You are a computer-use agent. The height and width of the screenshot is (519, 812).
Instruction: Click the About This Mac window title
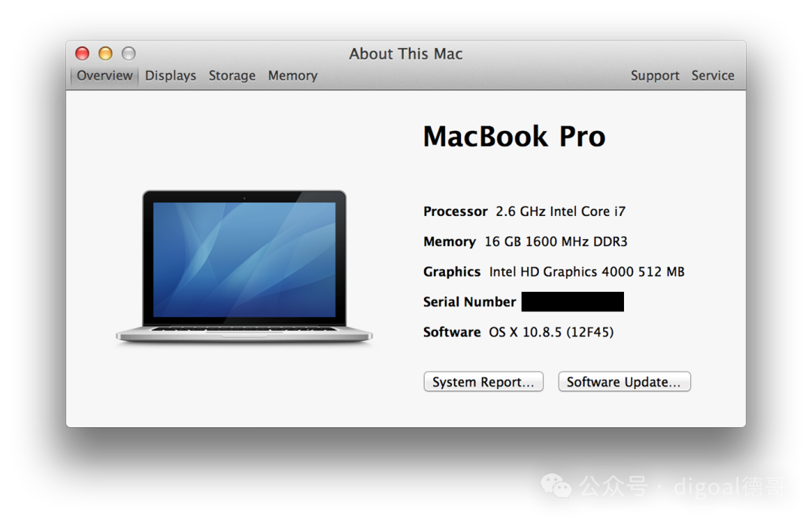click(x=405, y=53)
